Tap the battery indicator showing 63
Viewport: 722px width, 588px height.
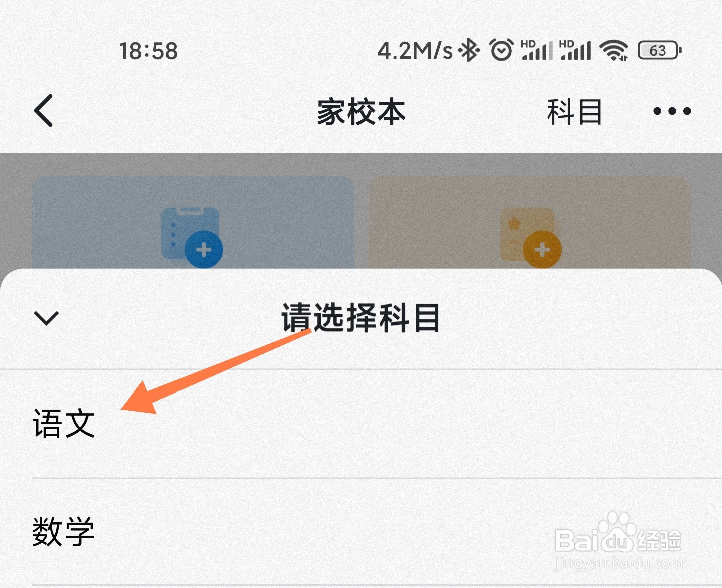click(x=660, y=50)
